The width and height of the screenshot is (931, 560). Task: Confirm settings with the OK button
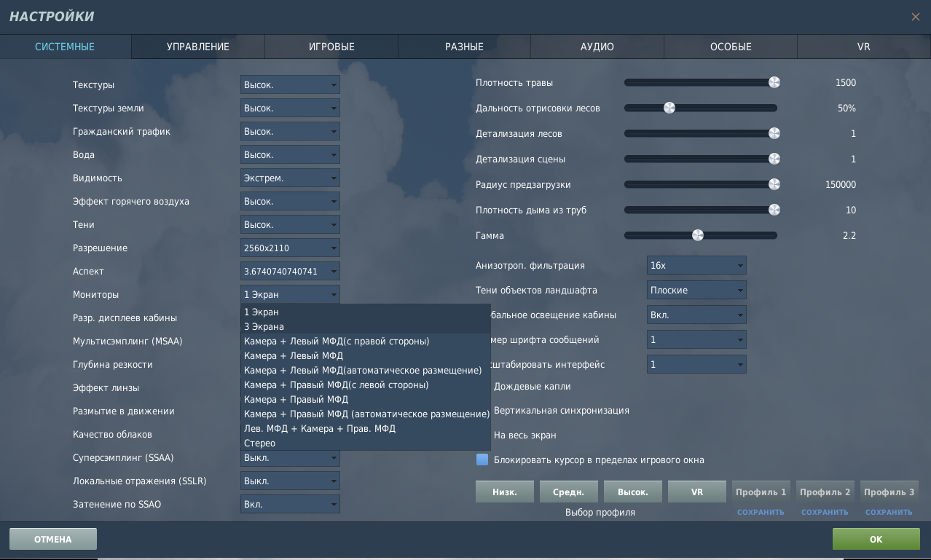point(876,539)
